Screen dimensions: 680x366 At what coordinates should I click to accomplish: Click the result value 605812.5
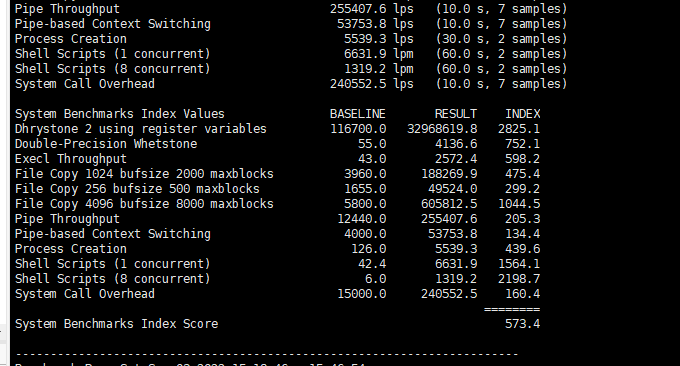(449, 204)
